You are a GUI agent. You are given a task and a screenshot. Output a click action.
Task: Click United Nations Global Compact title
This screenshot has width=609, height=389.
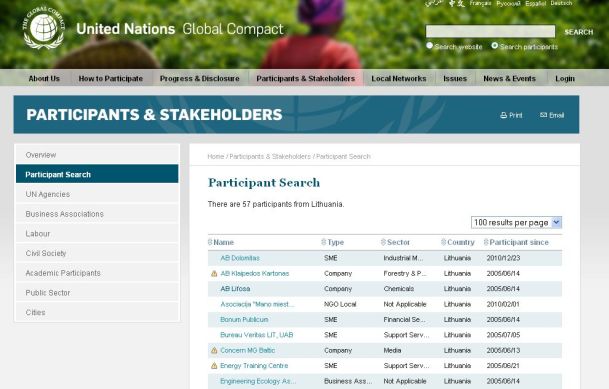click(180, 29)
